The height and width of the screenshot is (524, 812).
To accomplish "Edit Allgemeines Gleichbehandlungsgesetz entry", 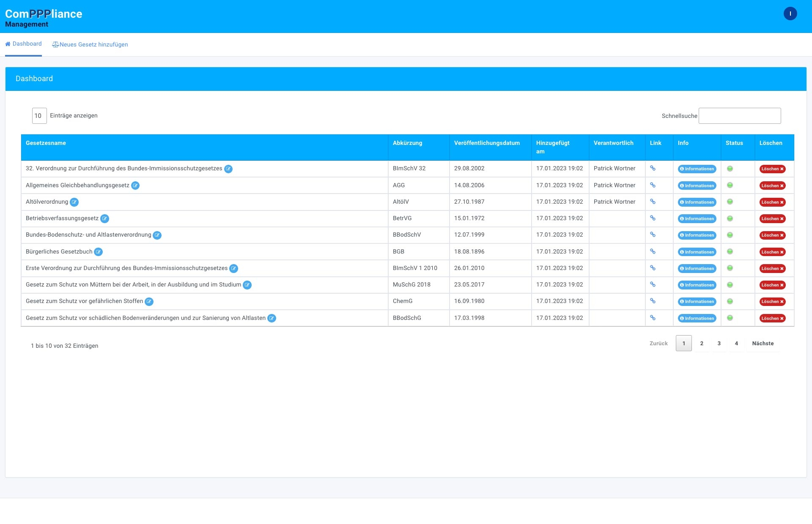I will (135, 186).
